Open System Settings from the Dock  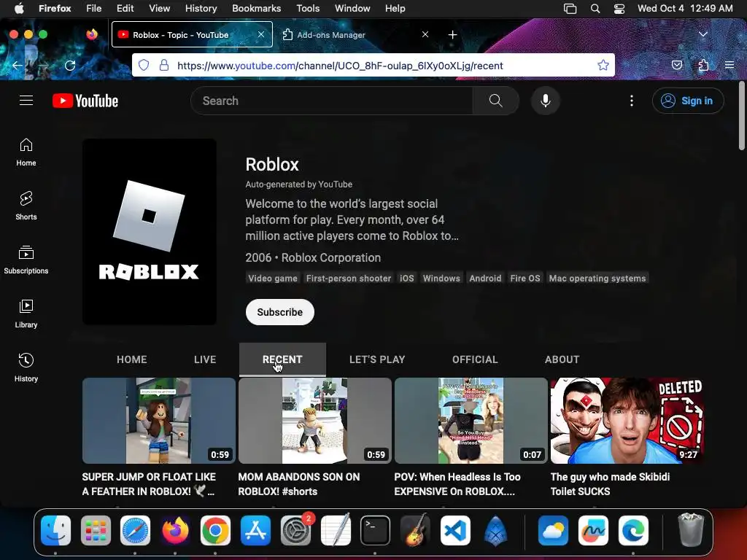point(295,530)
